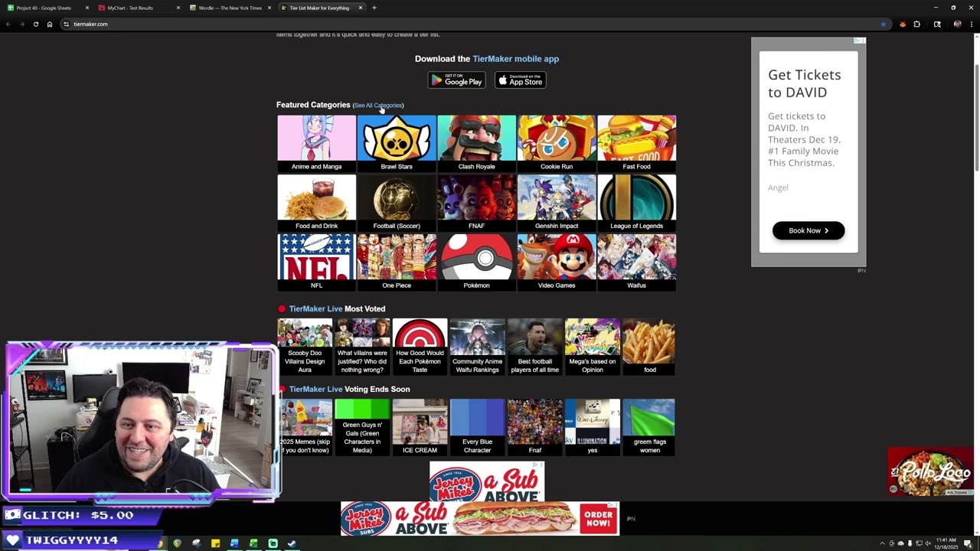
Task: Follow the TierMaker mobile app link
Action: tap(515, 59)
